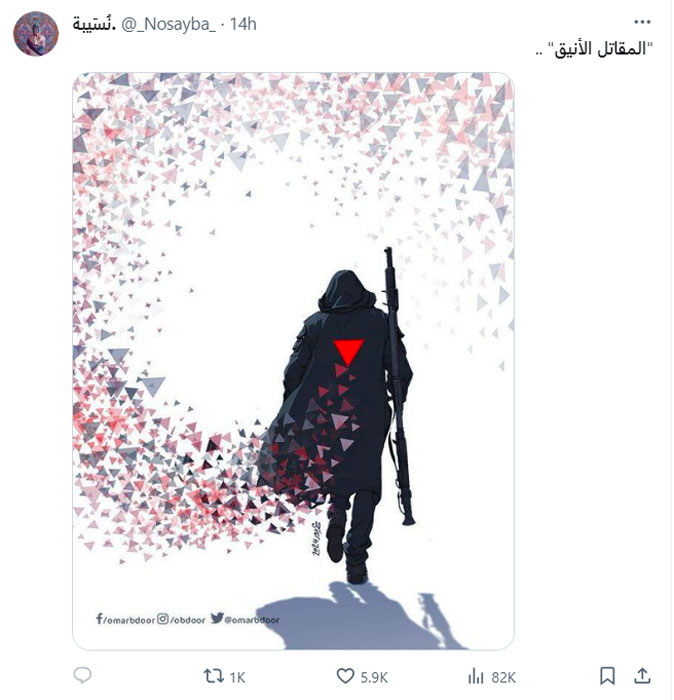Click the 1K retweet count
The height and width of the screenshot is (700, 674).
click(237, 678)
